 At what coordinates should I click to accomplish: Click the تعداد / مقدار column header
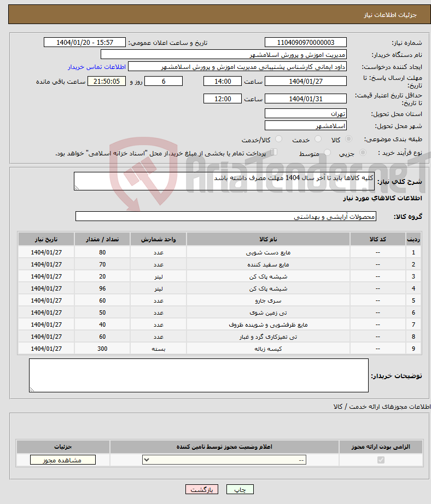(x=102, y=240)
